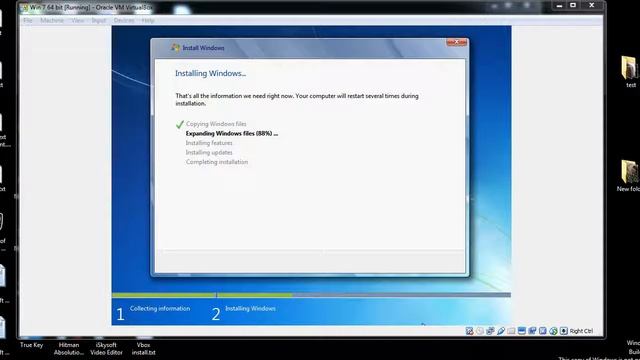Click the Installing updates step

tap(209, 152)
